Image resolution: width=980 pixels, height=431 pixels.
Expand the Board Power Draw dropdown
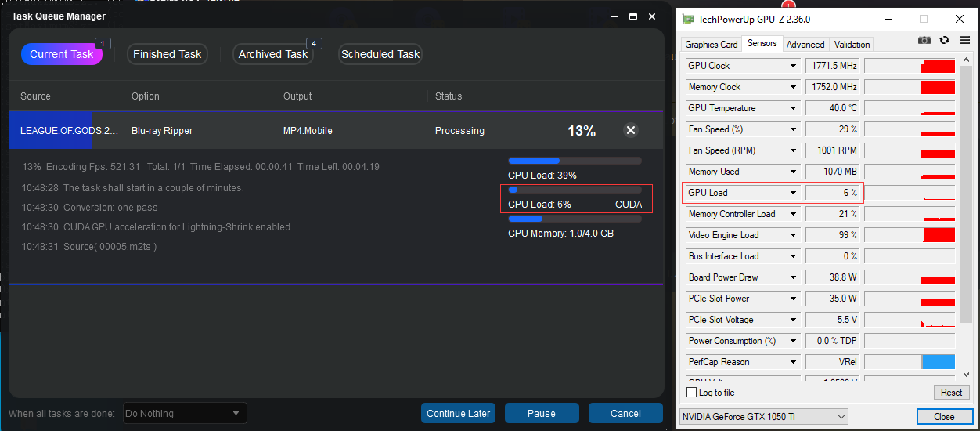pos(793,277)
